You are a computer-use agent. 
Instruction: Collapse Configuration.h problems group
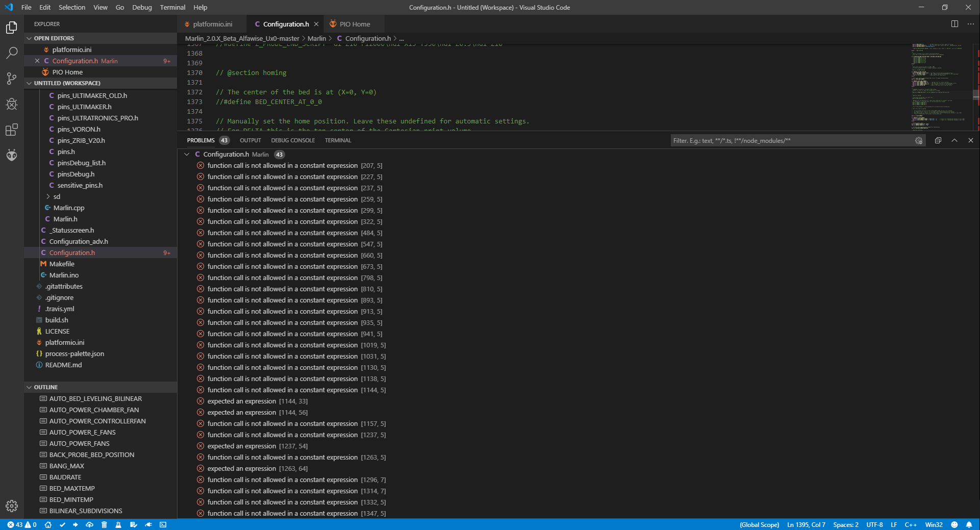(187, 154)
